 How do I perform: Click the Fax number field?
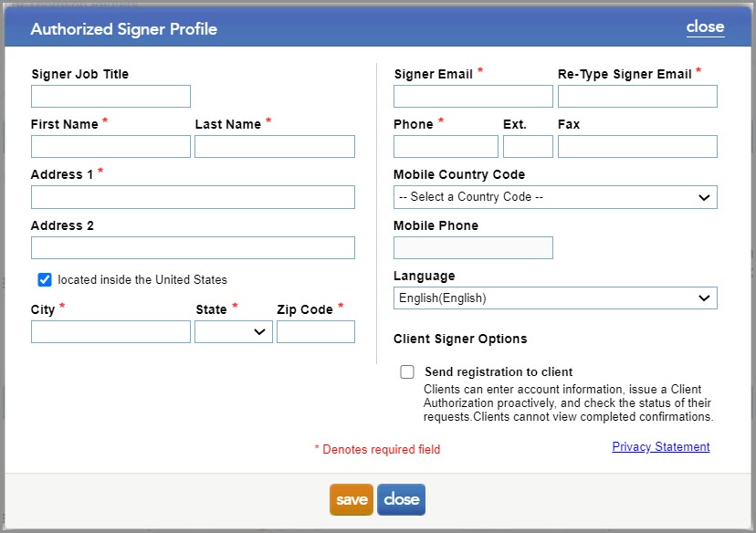click(636, 146)
